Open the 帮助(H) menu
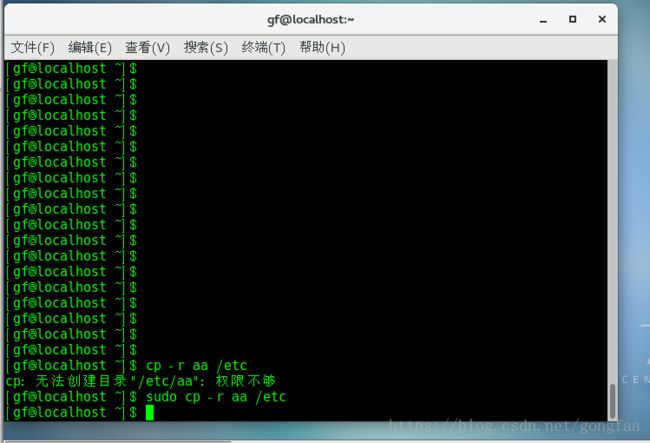This screenshot has width=650, height=443. point(322,48)
